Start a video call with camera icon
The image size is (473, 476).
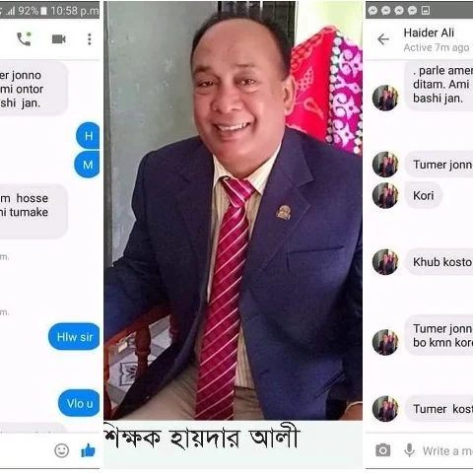tap(59, 39)
